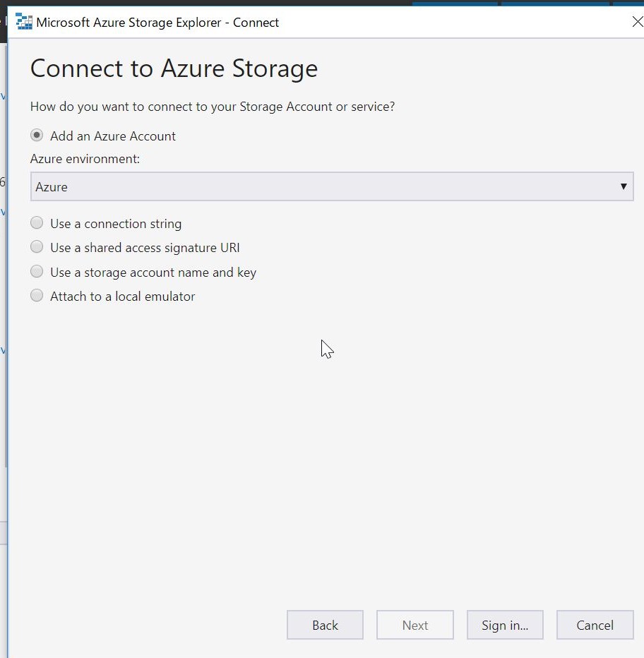This screenshot has width=644, height=658.
Task: Pick the storage account name and key radio button
Action: pos(37,272)
